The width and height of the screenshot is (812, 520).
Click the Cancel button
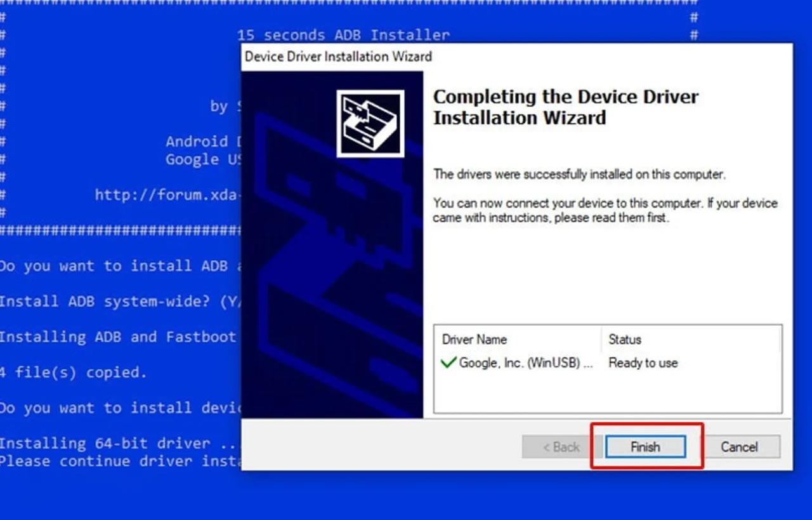pyautogui.click(x=739, y=446)
